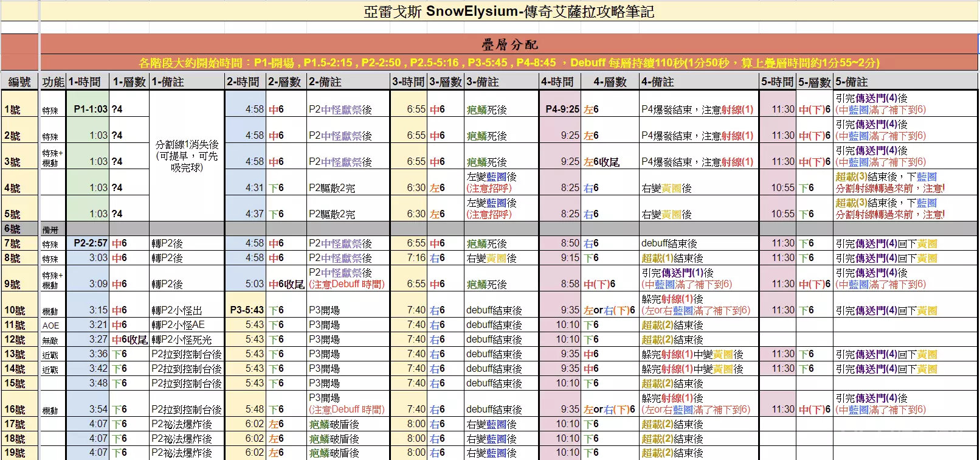Click the yellow phase start times banner row

tap(508, 63)
